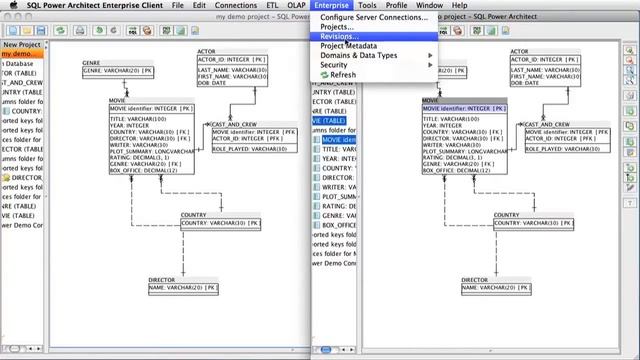Select 'YEAR: INTE' column in right window tree
640x360 pixels.
point(335,158)
